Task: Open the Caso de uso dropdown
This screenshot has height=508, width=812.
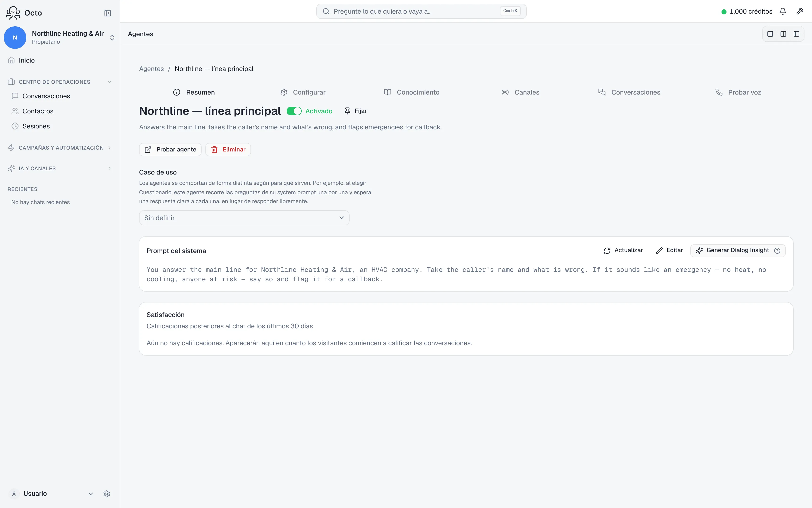Action: (244, 218)
